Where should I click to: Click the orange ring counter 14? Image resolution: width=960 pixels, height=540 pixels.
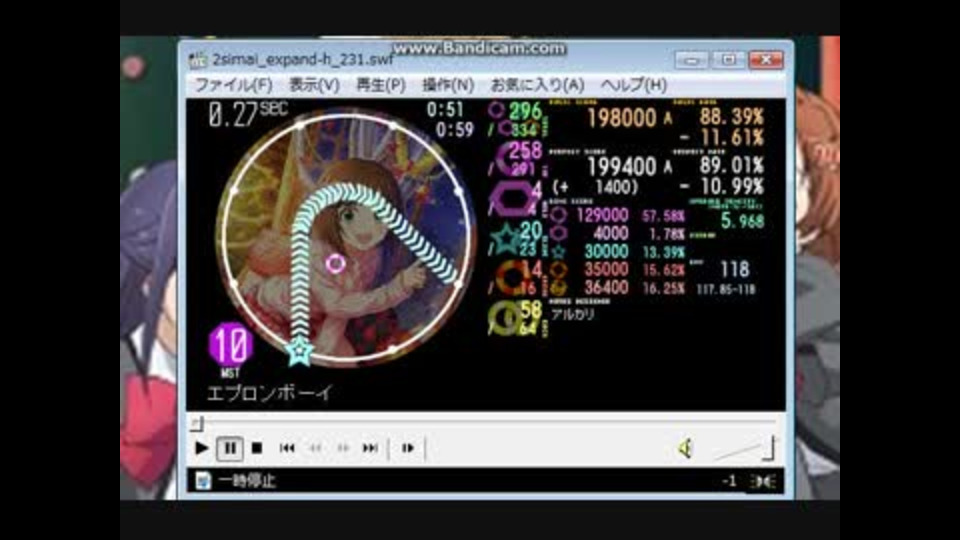534,269
